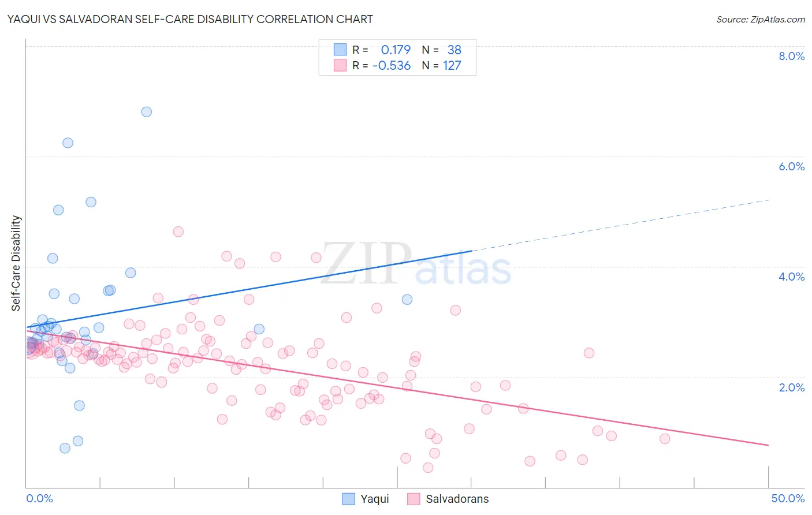
Task: Click the pink swatch in R statistics box
Action: pyautogui.click(x=340, y=65)
